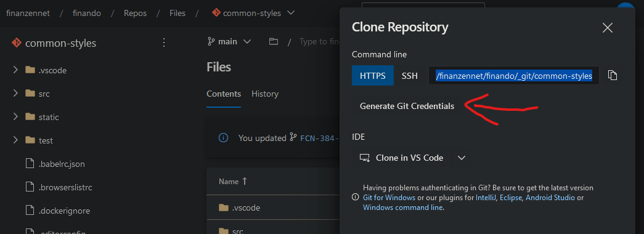The height and width of the screenshot is (234, 644).
Task: Expand the static folder in tree
Action: click(x=15, y=116)
